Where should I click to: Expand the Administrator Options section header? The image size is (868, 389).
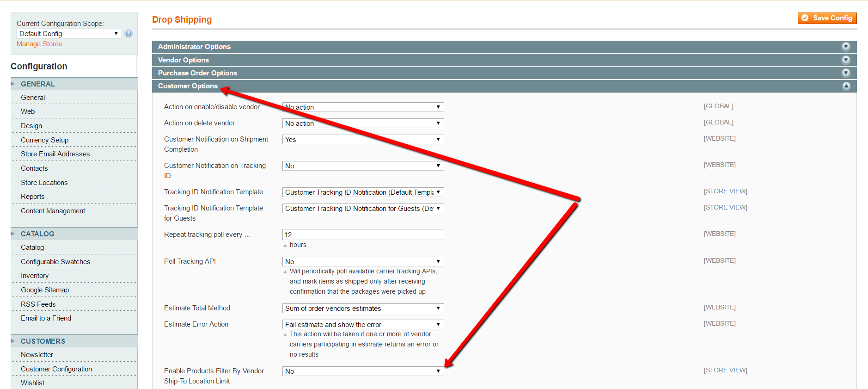click(504, 46)
